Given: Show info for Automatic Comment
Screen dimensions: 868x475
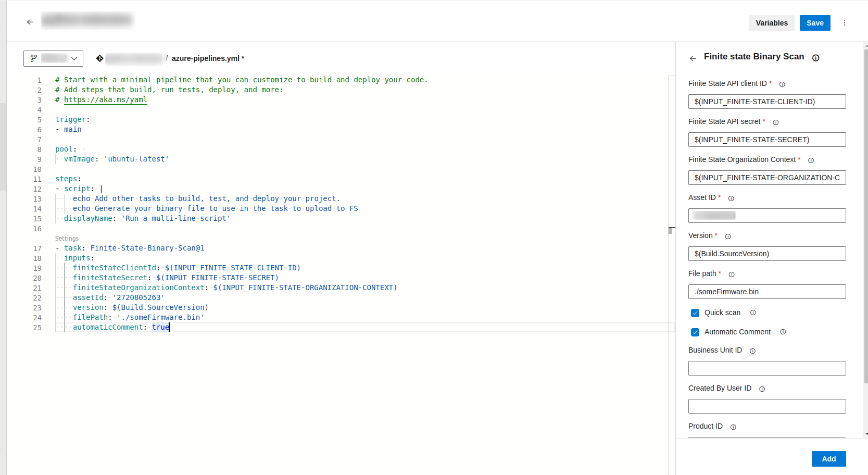Looking at the screenshot, I should [x=783, y=332].
